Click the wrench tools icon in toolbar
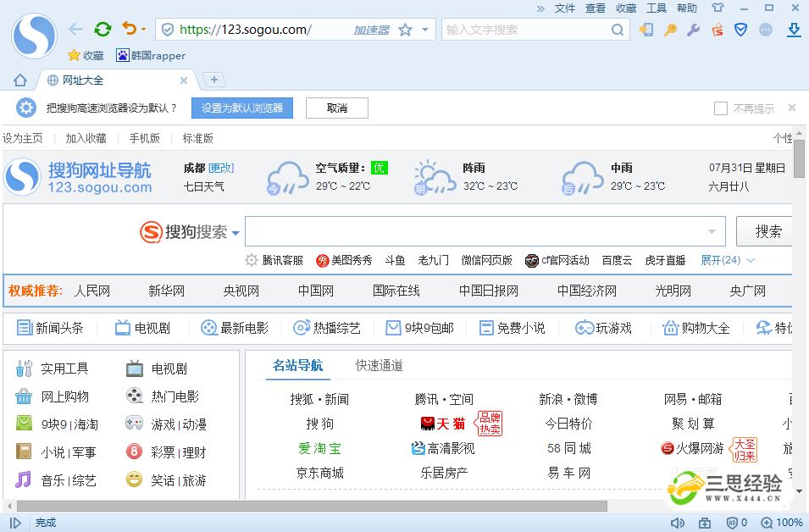Image resolution: width=809 pixels, height=532 pixels. tap(693, 30)
